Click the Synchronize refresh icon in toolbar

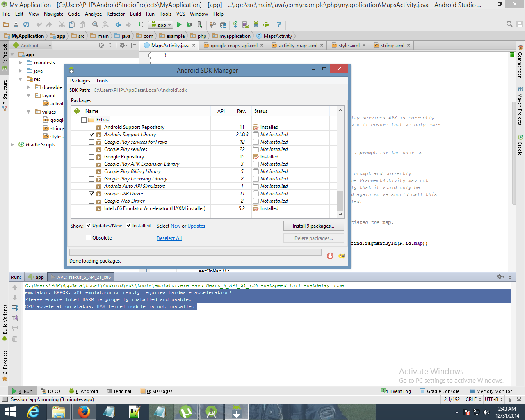pos(26,25)
